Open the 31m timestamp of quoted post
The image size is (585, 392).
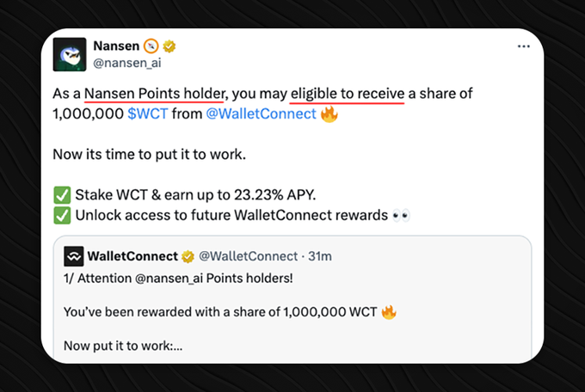click(320, 256)
